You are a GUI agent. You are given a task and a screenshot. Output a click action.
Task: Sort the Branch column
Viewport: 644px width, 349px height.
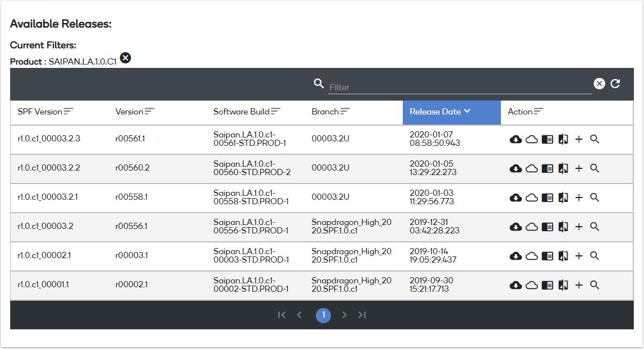point(343,111)
